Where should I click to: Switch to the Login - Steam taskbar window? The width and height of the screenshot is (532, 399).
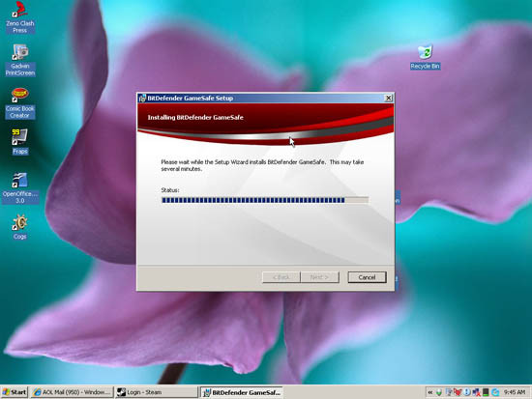[x=156, y=392]
